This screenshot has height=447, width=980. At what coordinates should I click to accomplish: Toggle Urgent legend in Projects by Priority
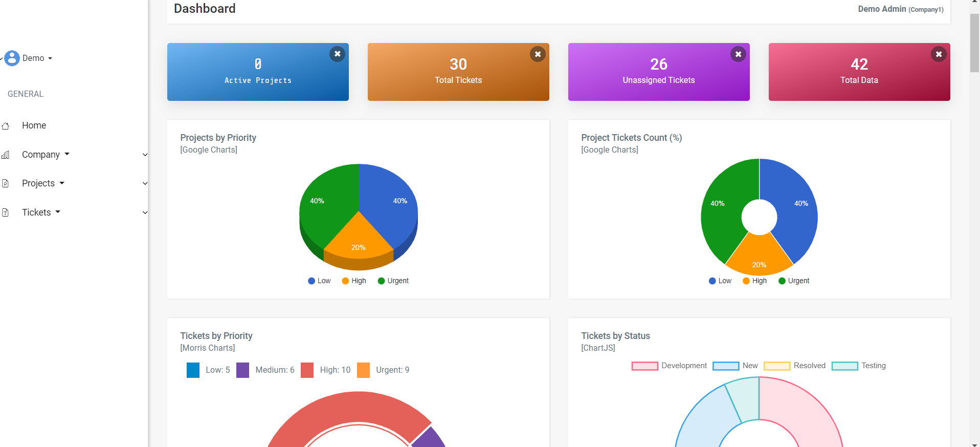coord(393,281)
